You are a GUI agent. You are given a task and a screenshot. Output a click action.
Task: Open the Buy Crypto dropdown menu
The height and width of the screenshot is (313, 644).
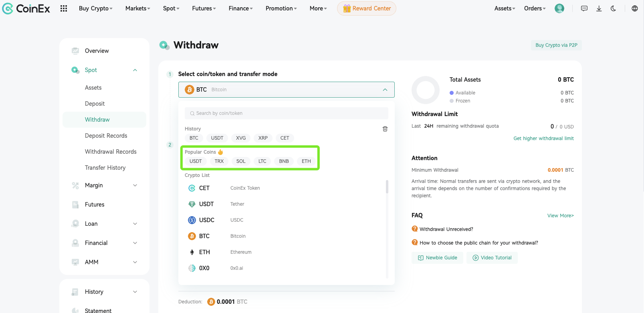(x=95, y=8)
